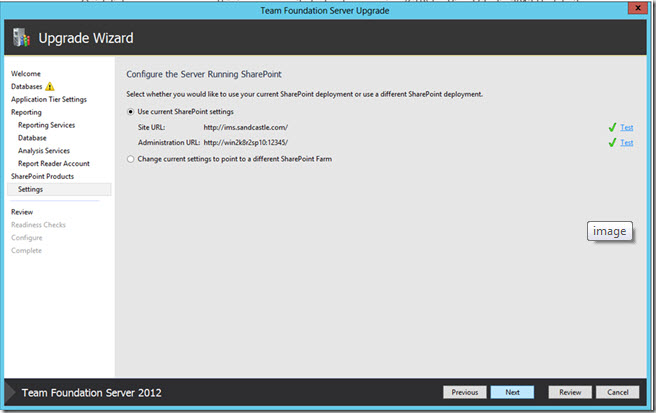Click the Readiness Checks step
Screen dimensions: 656x413
pos(38,225)
